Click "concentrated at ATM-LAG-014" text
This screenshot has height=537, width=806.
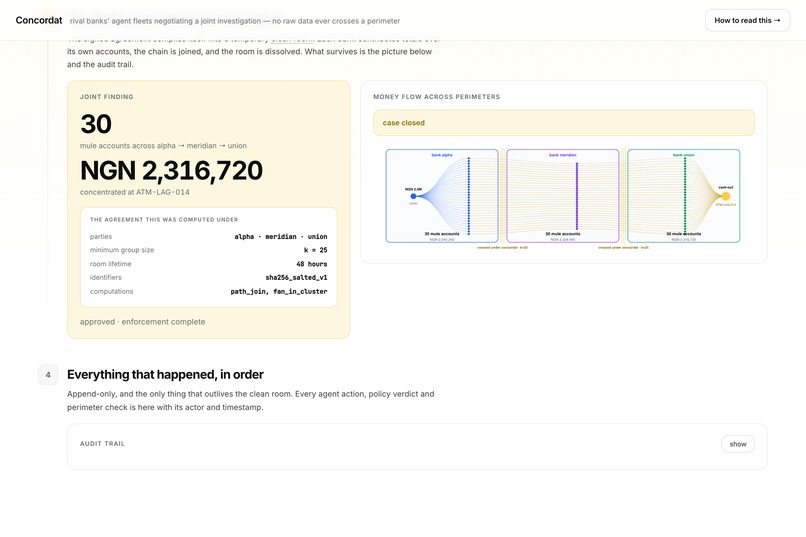(135, 192)
